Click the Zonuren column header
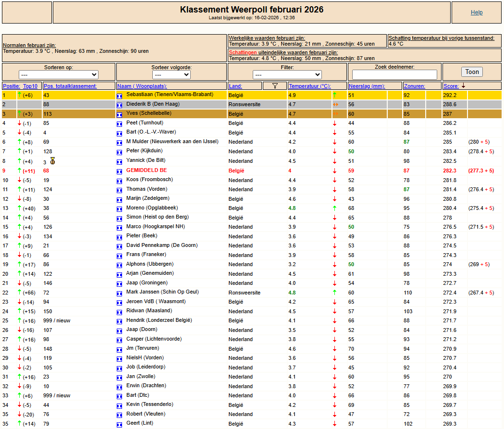Image resolution: width=504 pixels, height=429 pixels. pyautogui.click(x=414, y=86)
